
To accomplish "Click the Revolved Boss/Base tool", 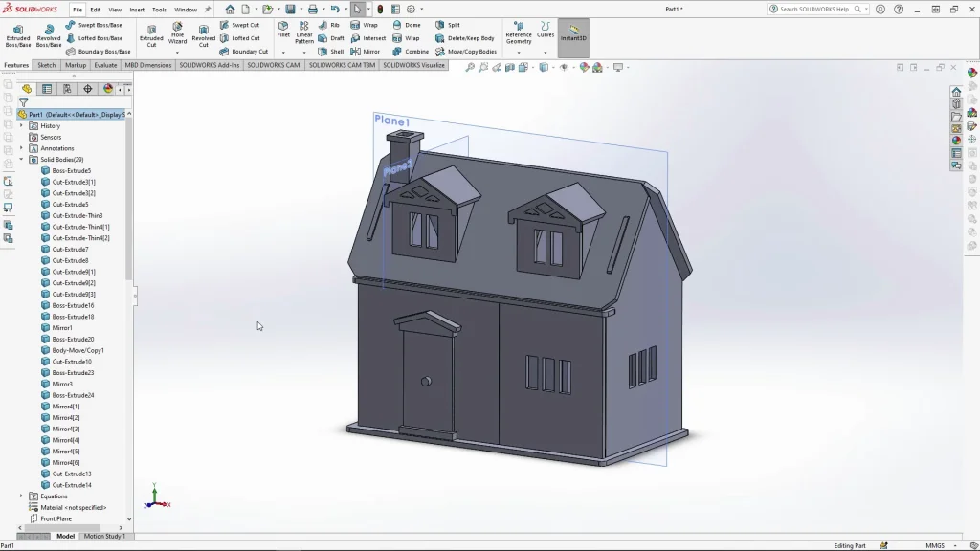I will point(49,35).
